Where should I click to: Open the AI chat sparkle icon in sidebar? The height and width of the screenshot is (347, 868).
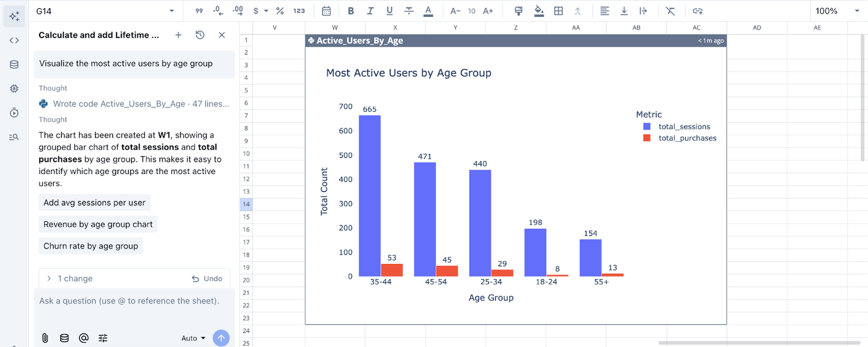pyautogui.click(x=14, y=16)
